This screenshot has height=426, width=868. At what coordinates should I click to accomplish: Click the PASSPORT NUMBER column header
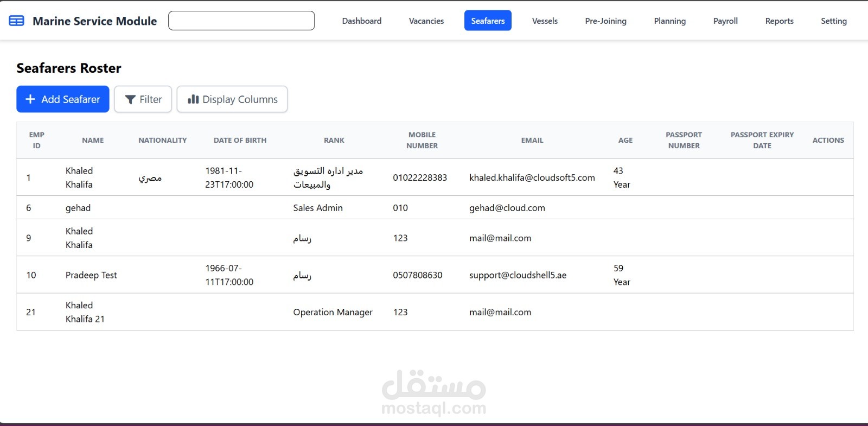click(684, 140)
